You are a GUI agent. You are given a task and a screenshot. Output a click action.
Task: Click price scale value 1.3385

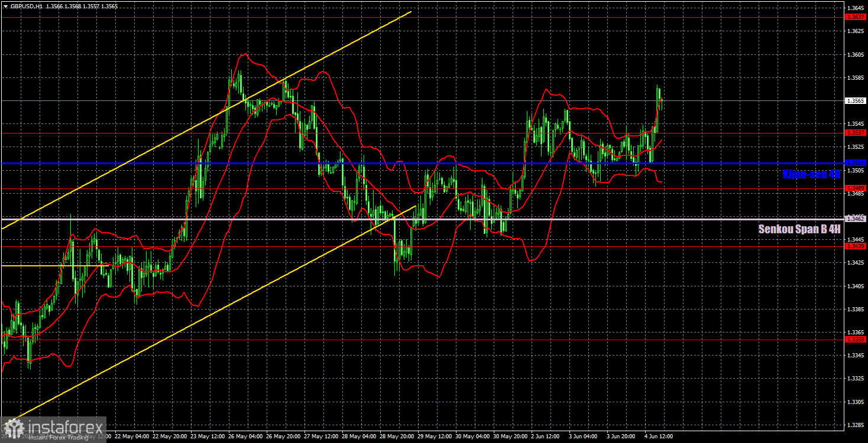[x=856, y=309]
